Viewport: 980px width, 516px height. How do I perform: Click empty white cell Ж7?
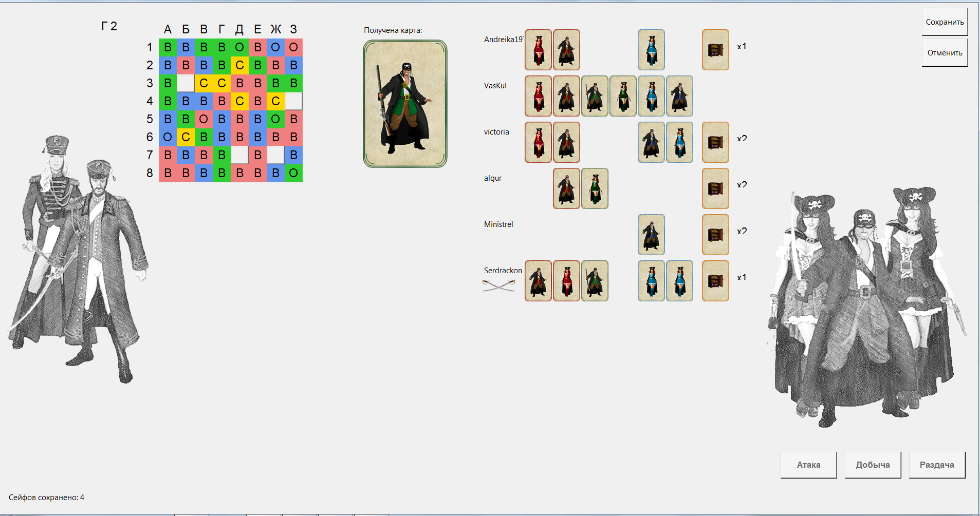point(275,155)
